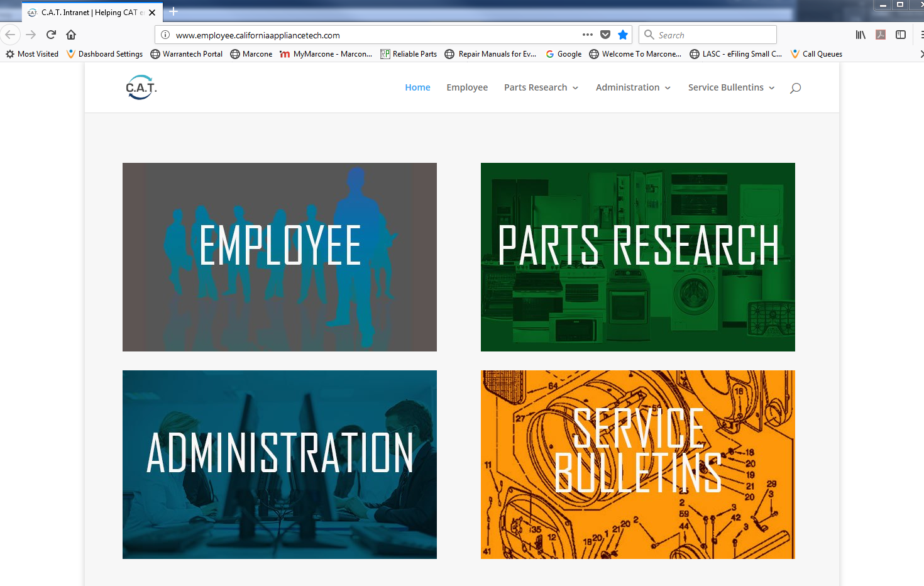
Task: Open page actions three-dot menu
Action: tap(587, 35)
